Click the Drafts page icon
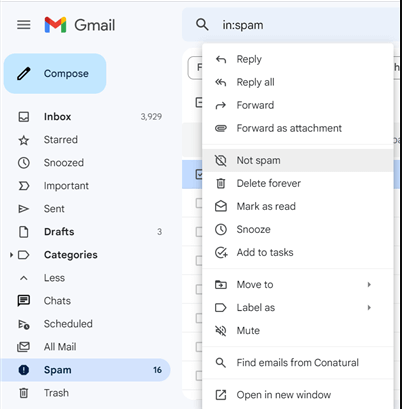The height and width of the screenshot is (409, 402). (24, 232)
